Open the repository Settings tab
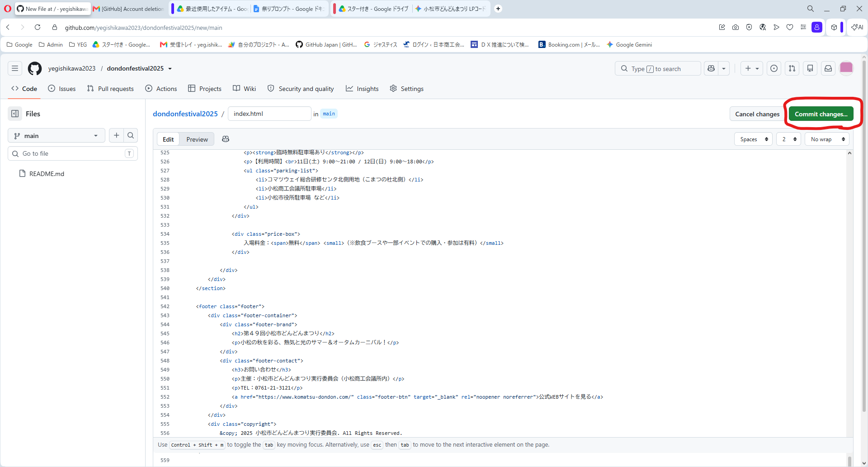Viewport: 868px width, 467px height. coord(406,89)
